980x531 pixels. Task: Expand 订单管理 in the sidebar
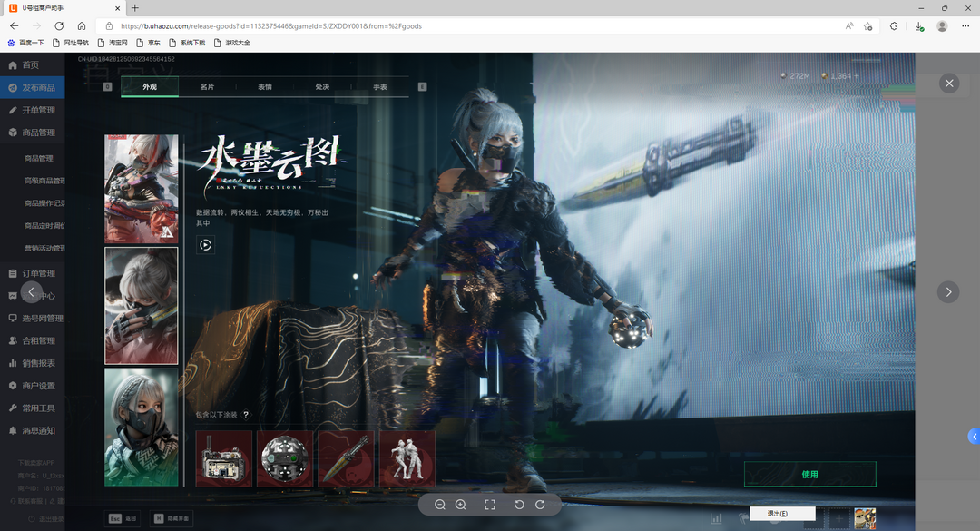38,273
